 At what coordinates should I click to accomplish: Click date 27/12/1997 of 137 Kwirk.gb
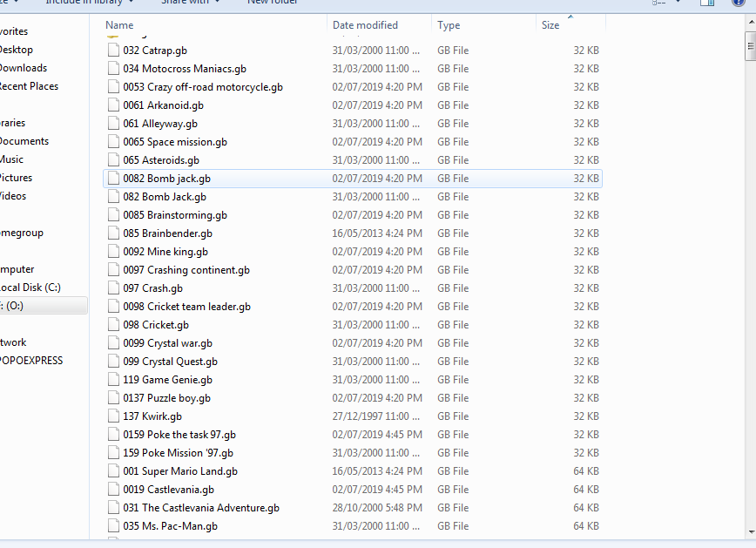(375, 416)
